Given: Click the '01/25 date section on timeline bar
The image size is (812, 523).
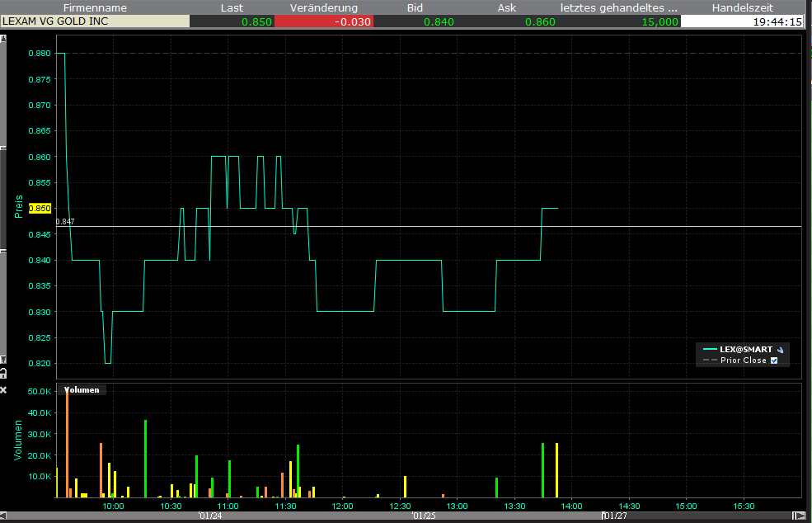Looking at the screenshot, I should click(423, 516).
